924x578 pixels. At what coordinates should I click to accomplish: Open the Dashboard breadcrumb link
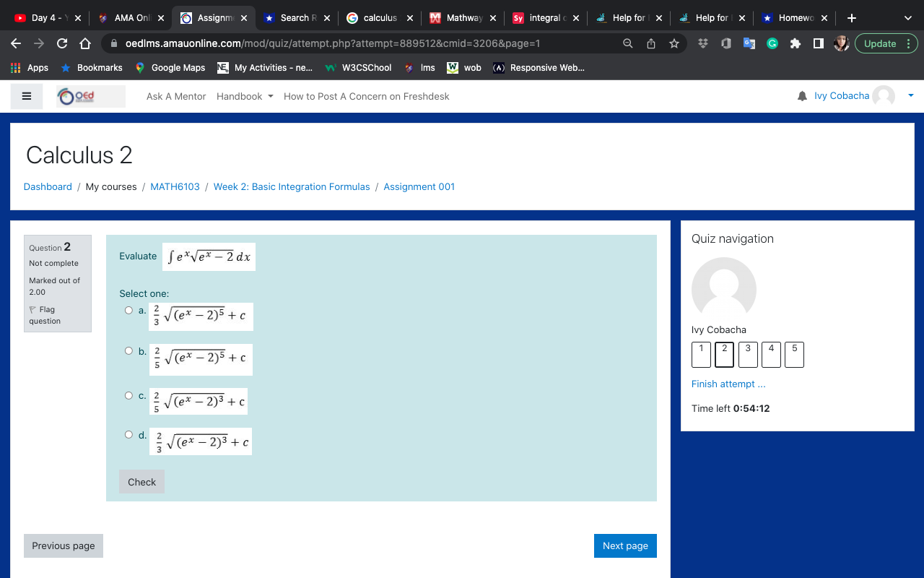coord(48,186)
